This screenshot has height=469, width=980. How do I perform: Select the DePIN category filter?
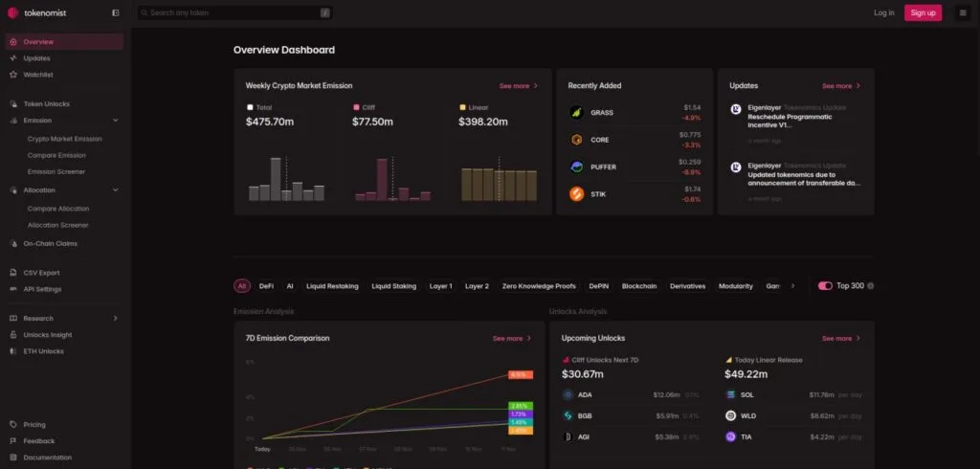pos(599,286)
